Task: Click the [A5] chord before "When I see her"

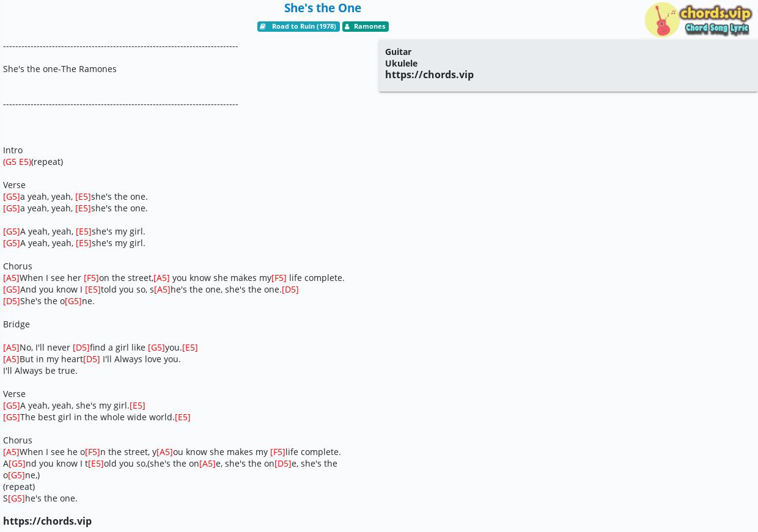Action: [11, 278]
